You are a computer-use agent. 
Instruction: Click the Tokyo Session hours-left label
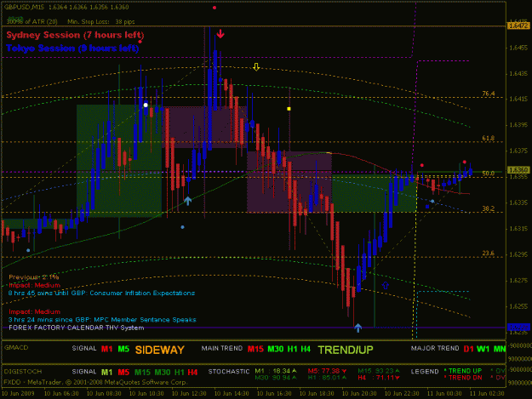(72, 48)
